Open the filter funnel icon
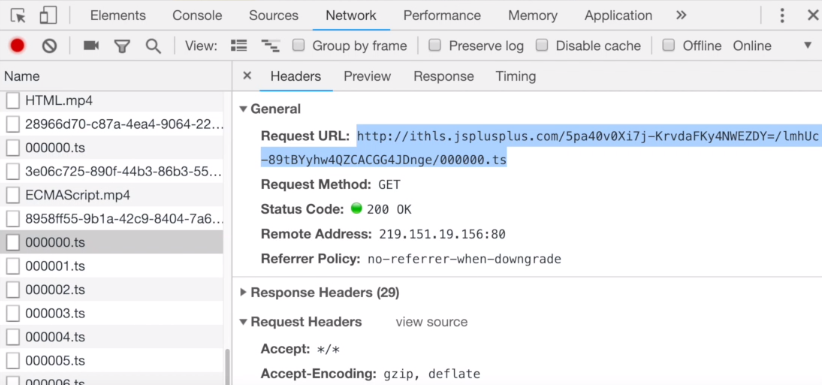Viewport: 822px width, 385px height. pyautogui.click(x=122, y=47)
